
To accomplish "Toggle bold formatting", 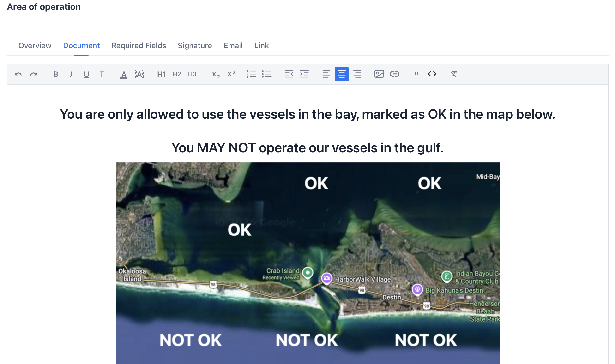I will tap(56, 74).
